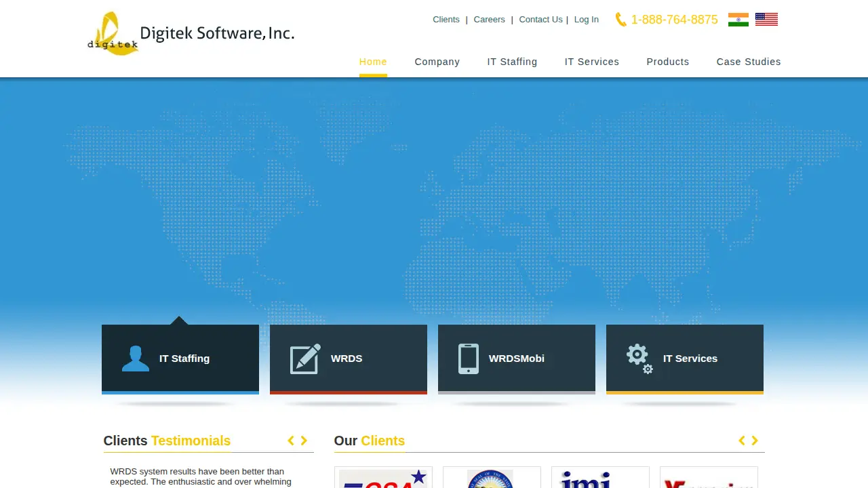The width and height of the screenshot is (868, 488).
Task: Follow the Careers link
Action: (x=490, y=20)
